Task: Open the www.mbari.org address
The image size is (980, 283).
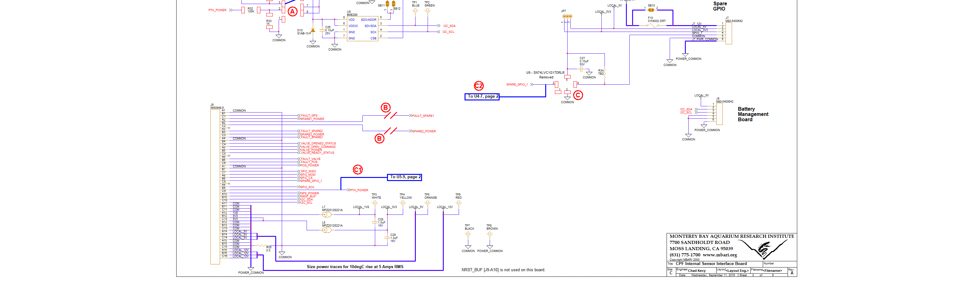Action: [720, 255]
